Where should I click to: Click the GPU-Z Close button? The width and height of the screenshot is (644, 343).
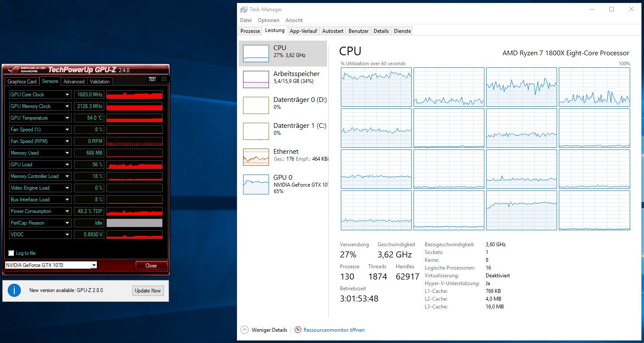151,266
